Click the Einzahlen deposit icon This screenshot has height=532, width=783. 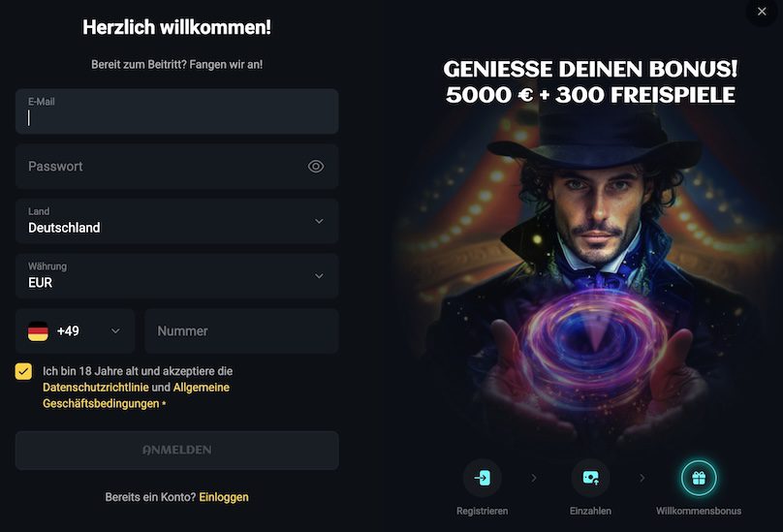point(590,478)
